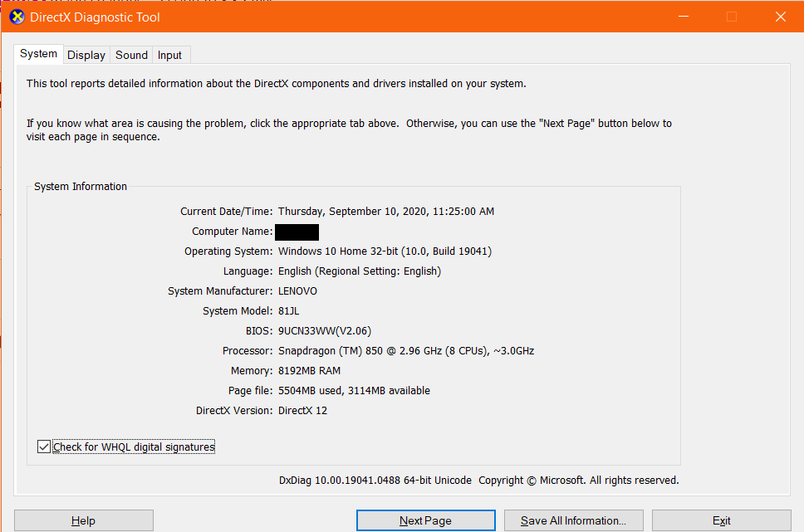804x532 pixels.
Task: Click the System Manufacturer label
Action: 220,291
